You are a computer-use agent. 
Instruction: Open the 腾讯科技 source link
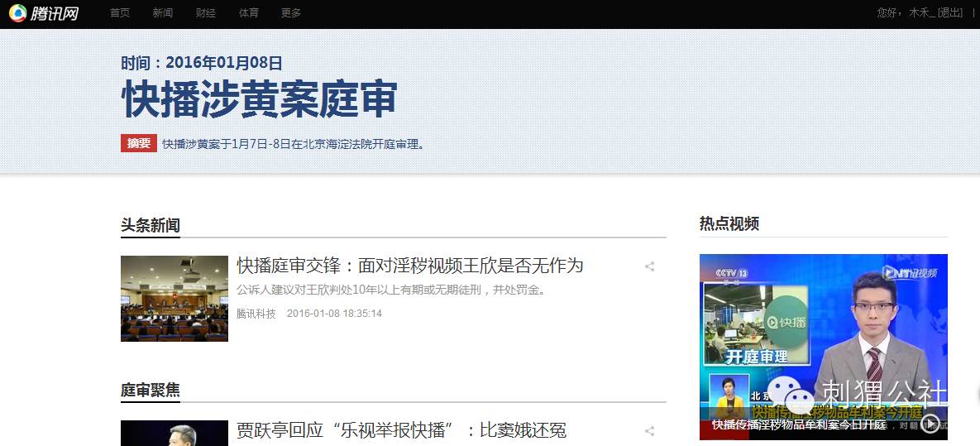256,314
